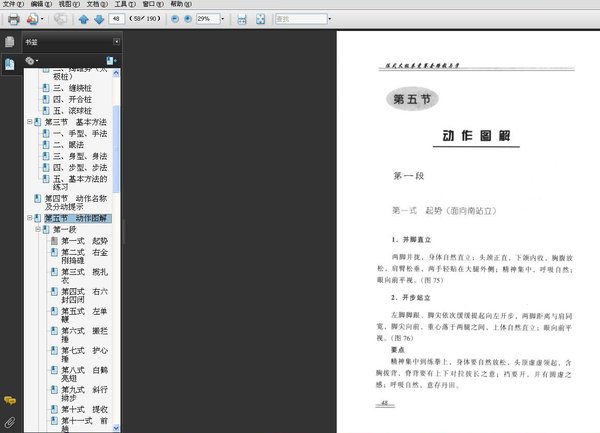600x433 pixels.
Task: Click the fit page width icon
Action: pyautogui.click(x=242, y=19)
